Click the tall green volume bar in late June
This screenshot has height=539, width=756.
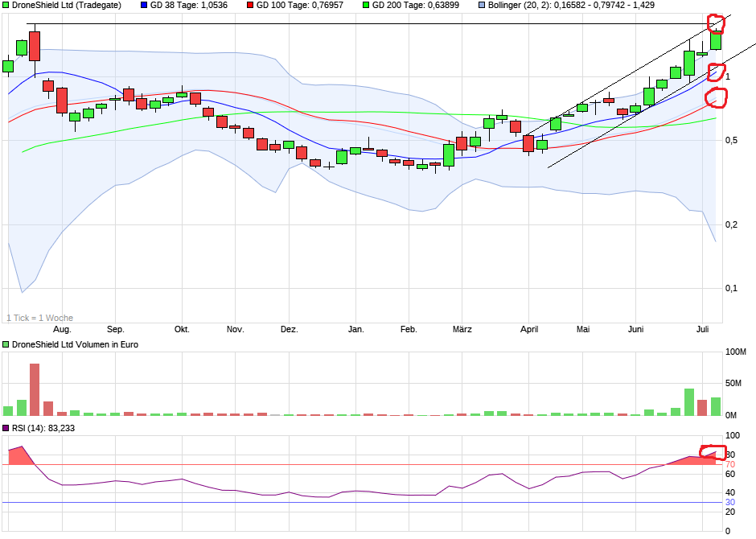pyautogui.click(x=689, y=402)
